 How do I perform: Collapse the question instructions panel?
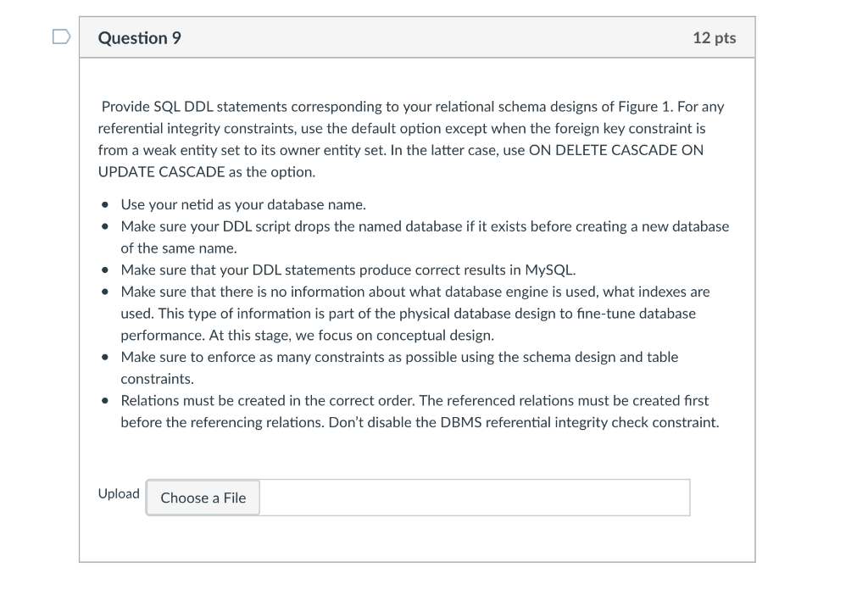click(x=416, y=37)
